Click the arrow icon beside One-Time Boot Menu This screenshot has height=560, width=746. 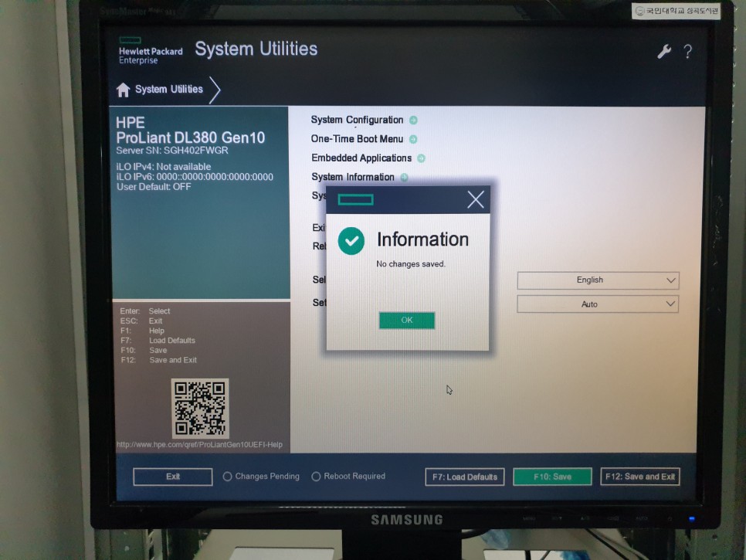point(413,139)
